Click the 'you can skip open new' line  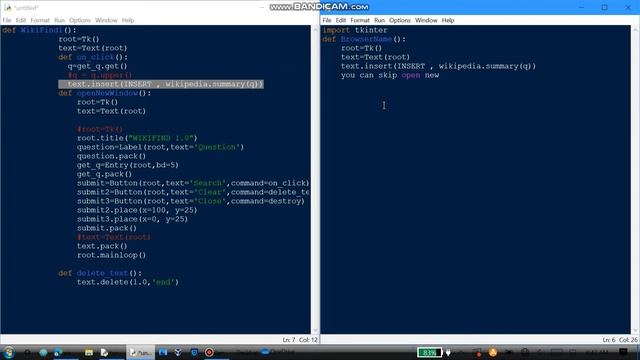click(390, 75)
